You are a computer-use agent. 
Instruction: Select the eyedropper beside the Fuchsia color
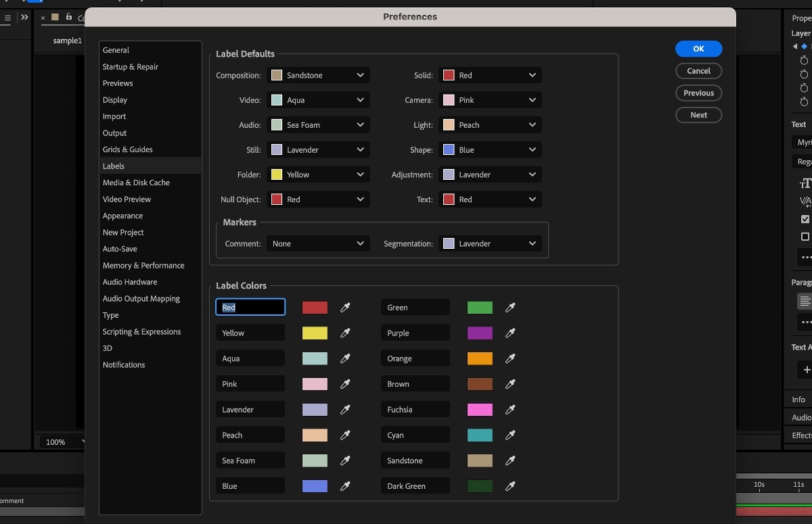510,409
